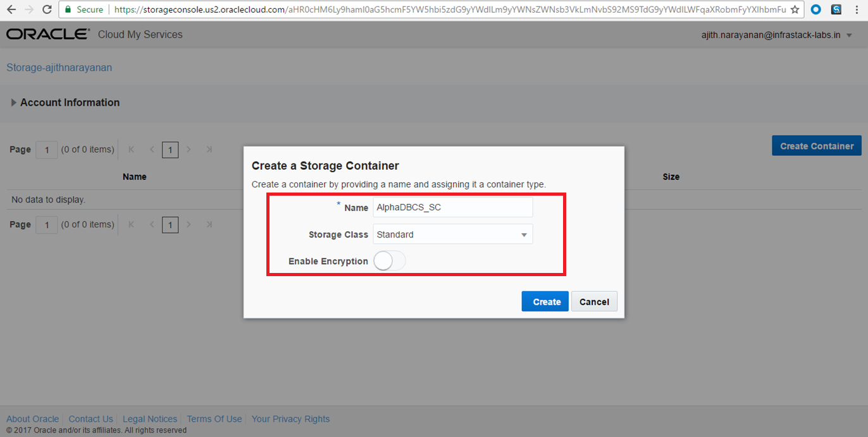Click the 'No data to display.' row
Screen dimensions: 868x437
434,199
